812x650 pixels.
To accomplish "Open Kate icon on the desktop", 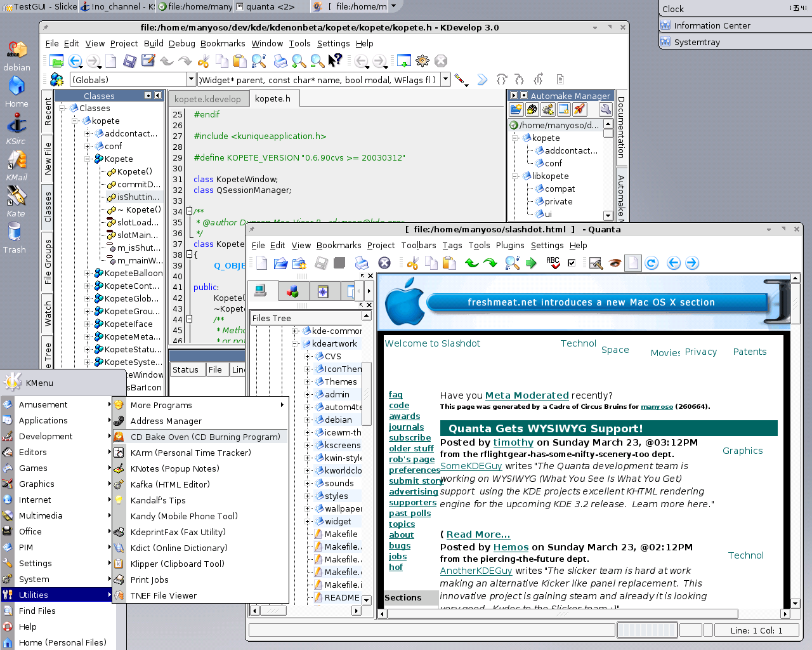I will [x=16, y=201].
